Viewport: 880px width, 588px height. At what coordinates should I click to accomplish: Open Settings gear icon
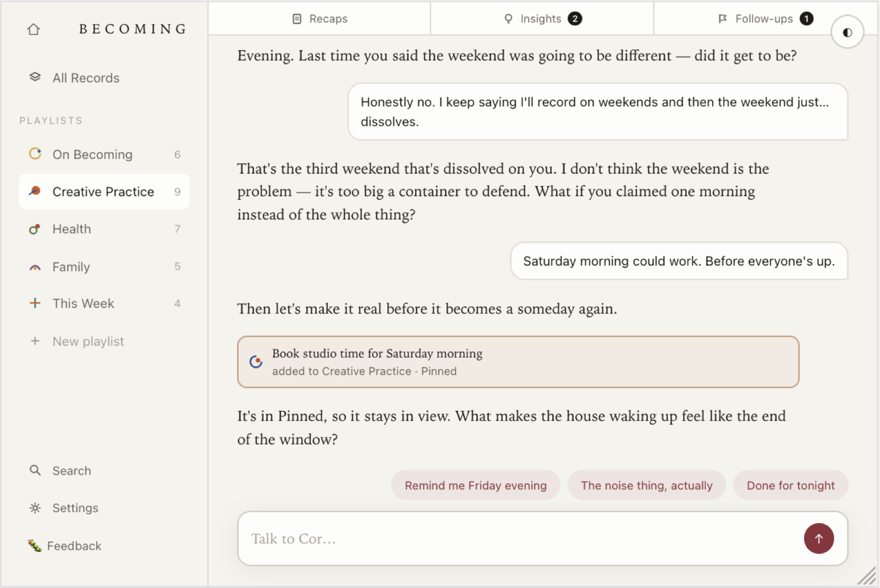[x=35, y=508]
